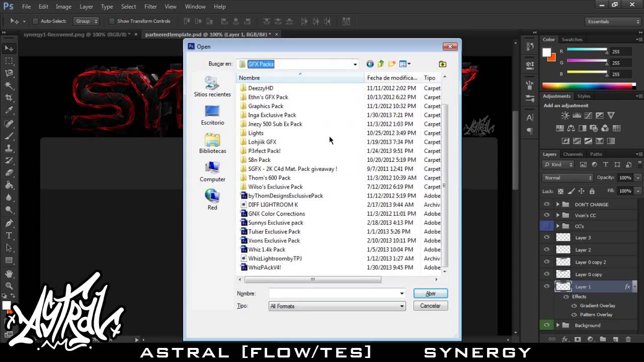Open the Filter menu
Viewport: 644px width, 362px height.
[150, 7]
